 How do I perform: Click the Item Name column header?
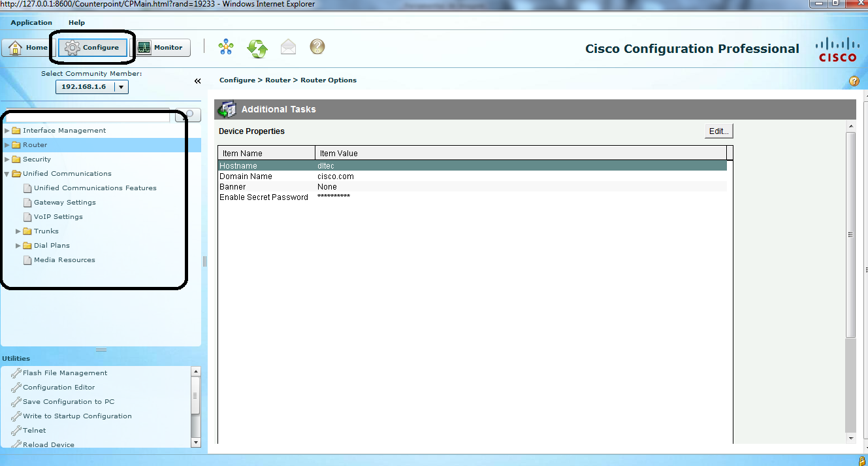click(x=266, y=153)
